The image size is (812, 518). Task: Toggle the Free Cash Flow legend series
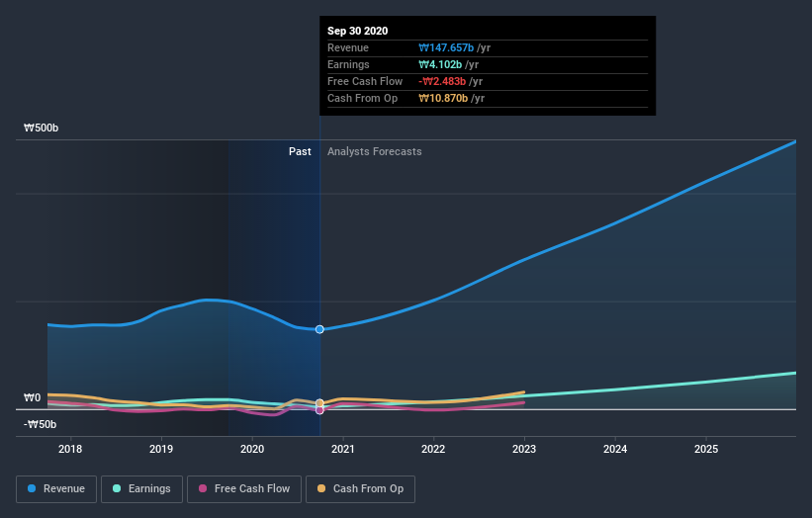pyautogui.click(x=244, y=489)
